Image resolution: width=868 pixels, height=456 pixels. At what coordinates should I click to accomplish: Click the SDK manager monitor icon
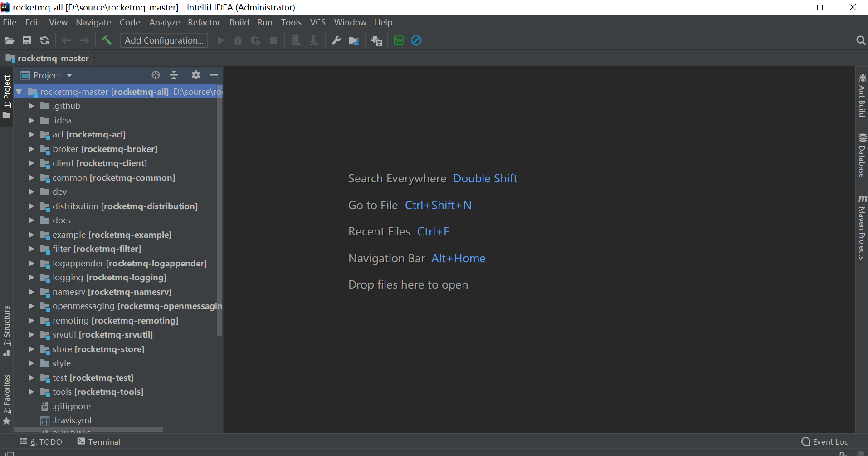coord(376,41)
